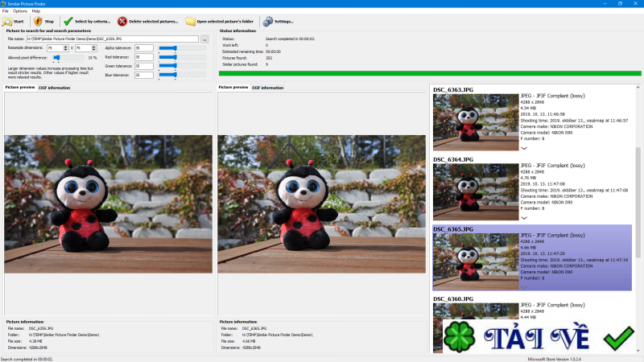Open the File menu

(6, 11)
